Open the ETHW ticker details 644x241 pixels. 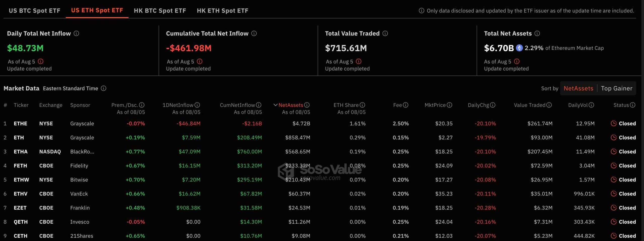pos(21,180)
